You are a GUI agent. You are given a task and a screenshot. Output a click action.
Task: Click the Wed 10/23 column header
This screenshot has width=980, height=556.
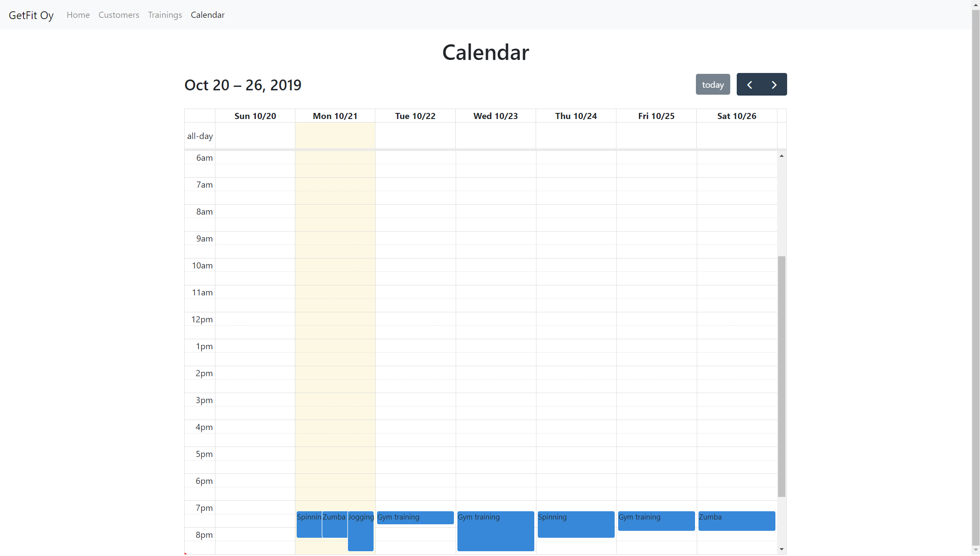495,116
